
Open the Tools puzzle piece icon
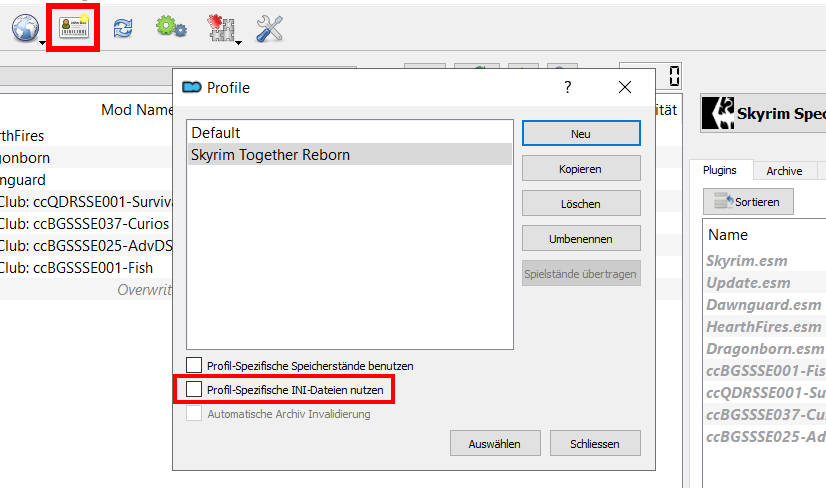pyautogui.click(x=220, y=28)
